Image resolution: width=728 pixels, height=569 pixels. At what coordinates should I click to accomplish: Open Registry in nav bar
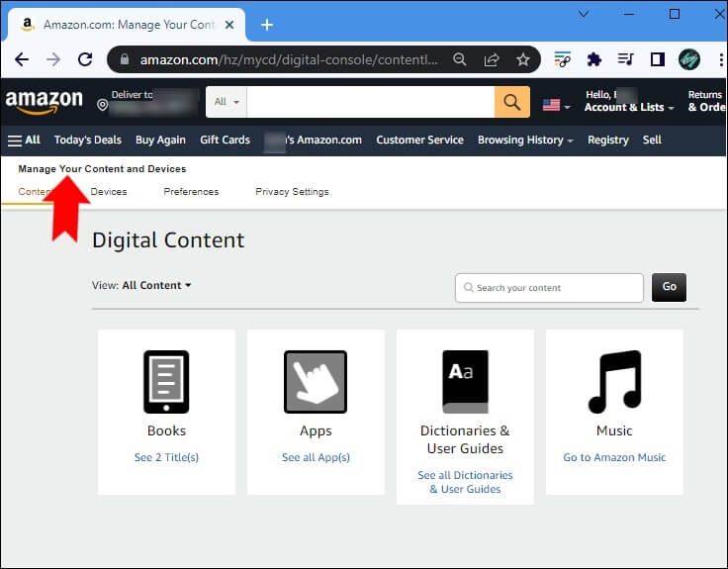point(607,140)
